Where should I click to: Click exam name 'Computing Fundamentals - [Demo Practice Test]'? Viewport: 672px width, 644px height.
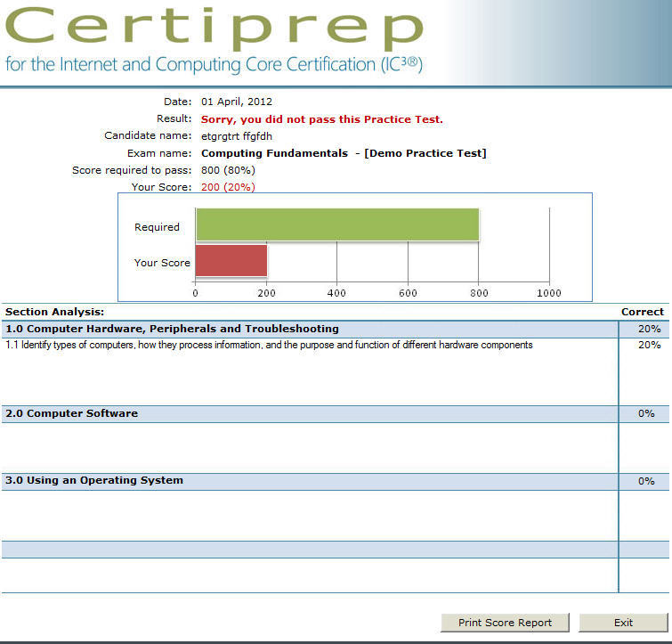[x=344, y=153]
